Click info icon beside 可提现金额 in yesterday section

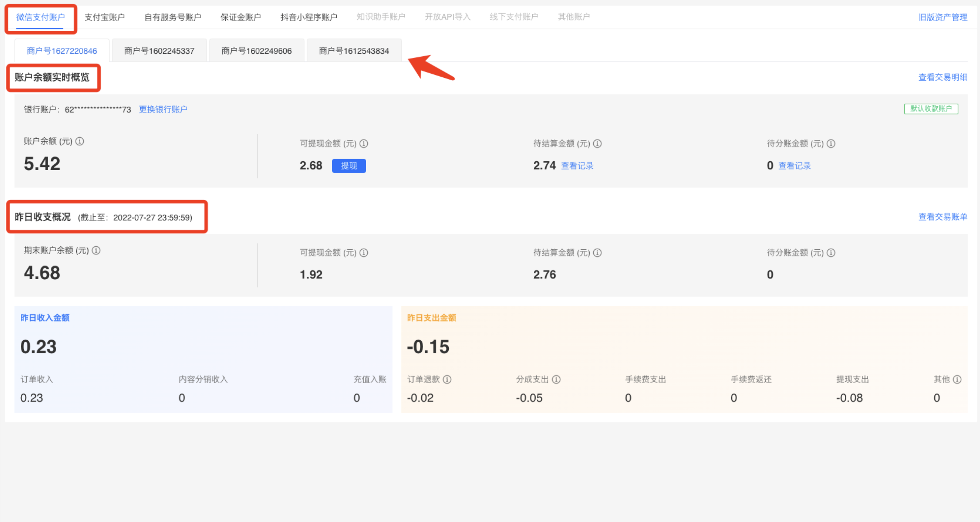point(364,253)
